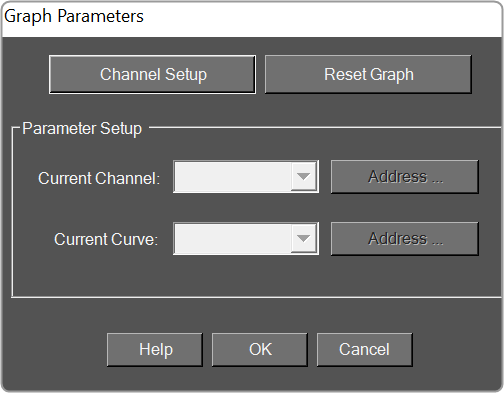504x393 pixels.
Task: Click the Current Channel label text
Action: 99,178
